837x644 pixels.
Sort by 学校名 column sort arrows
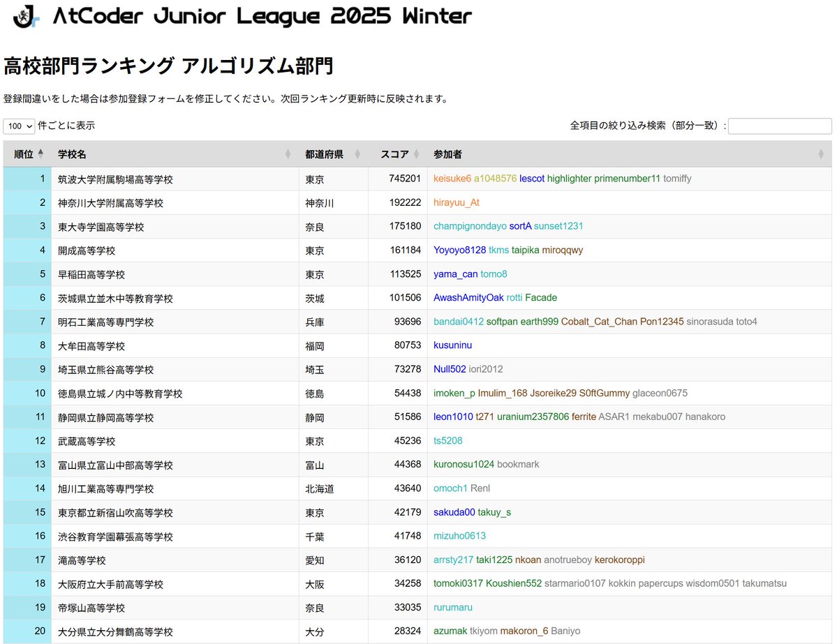pyautogui.click(x=288, y=154)
